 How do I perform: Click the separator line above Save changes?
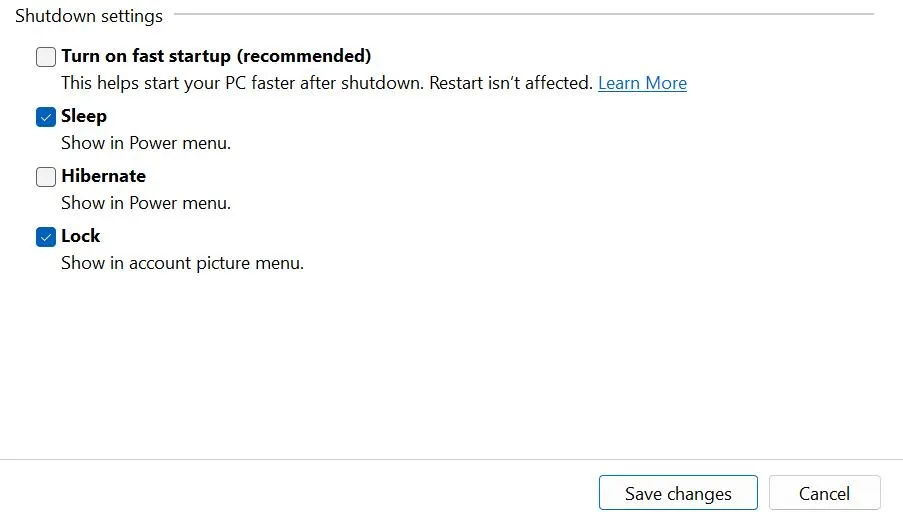point(451,460)
